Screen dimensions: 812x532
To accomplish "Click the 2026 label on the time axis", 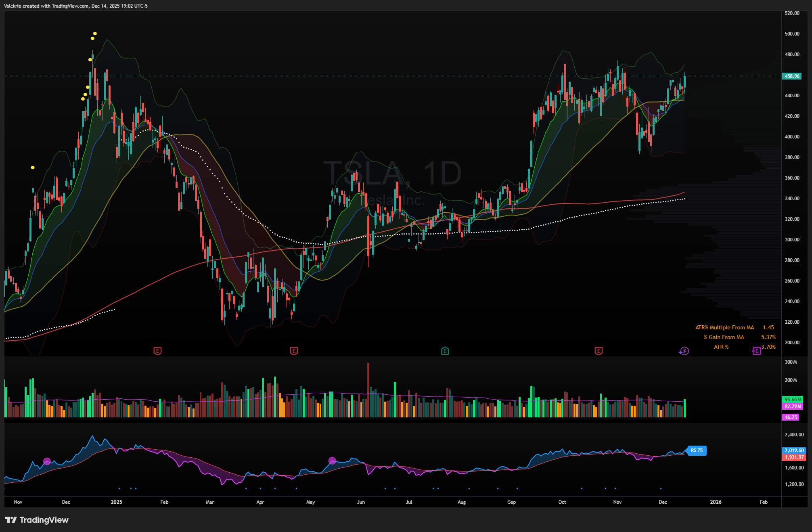I will 716,502.
